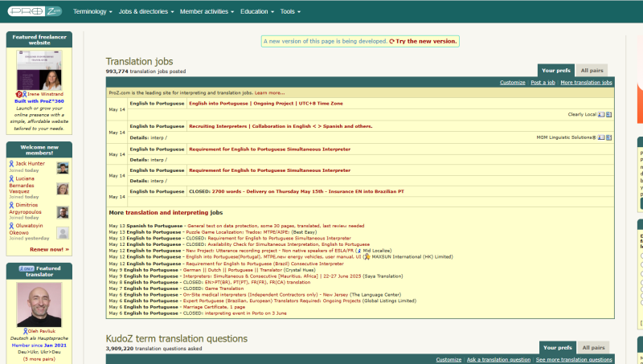Click the Translation jobs heading

(x=139, y=62)
